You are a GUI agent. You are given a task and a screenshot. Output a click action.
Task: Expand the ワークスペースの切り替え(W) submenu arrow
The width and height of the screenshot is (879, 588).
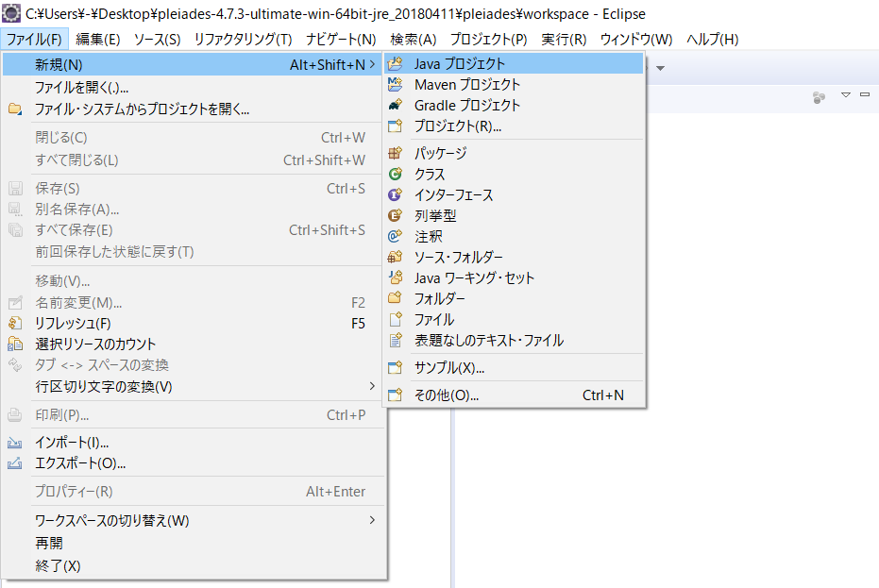click(x=372, y=520)
